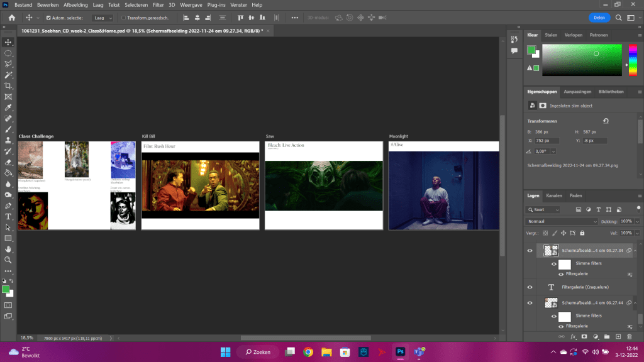The width and height of the screenshot is (644, 362).
Task: Select the Zoom tool in toolbar
Action: (x=8, y=260)
